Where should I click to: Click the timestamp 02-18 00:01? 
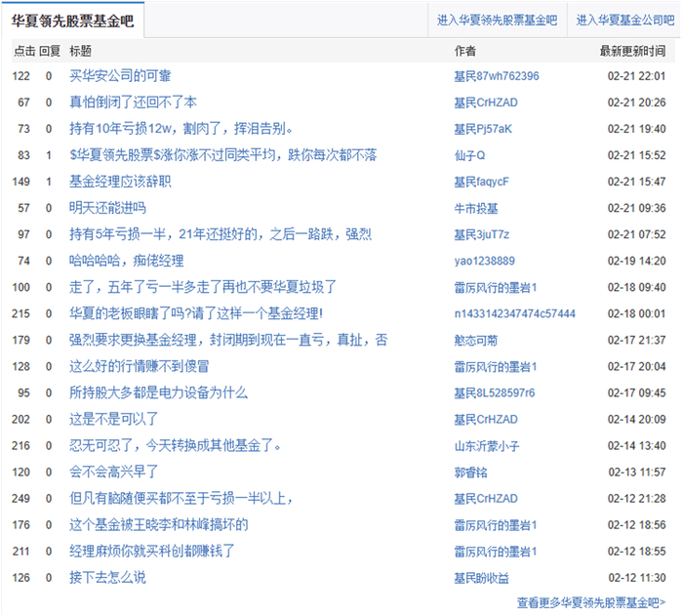tap(637, 314)
